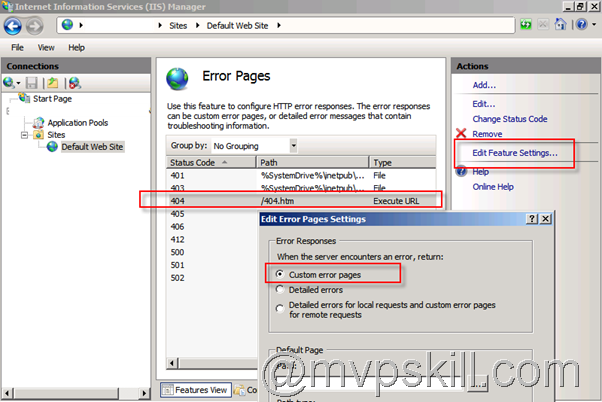Select the 404 status code row

301,201
